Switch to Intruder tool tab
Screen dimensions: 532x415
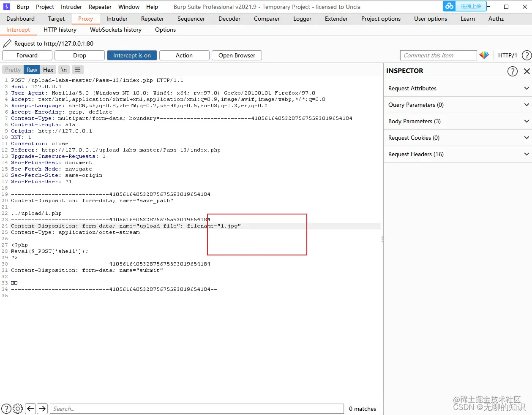point(117,19)
